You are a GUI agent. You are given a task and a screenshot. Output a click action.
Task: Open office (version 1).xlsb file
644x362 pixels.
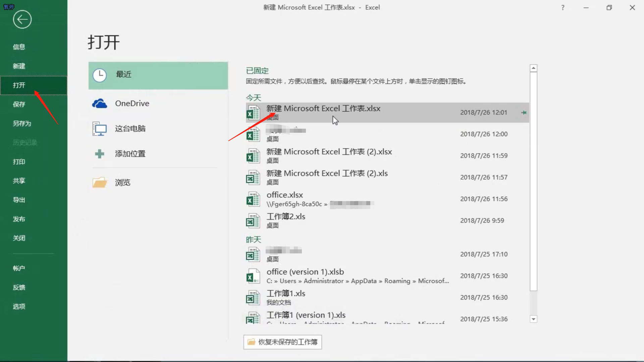point(387,276)
